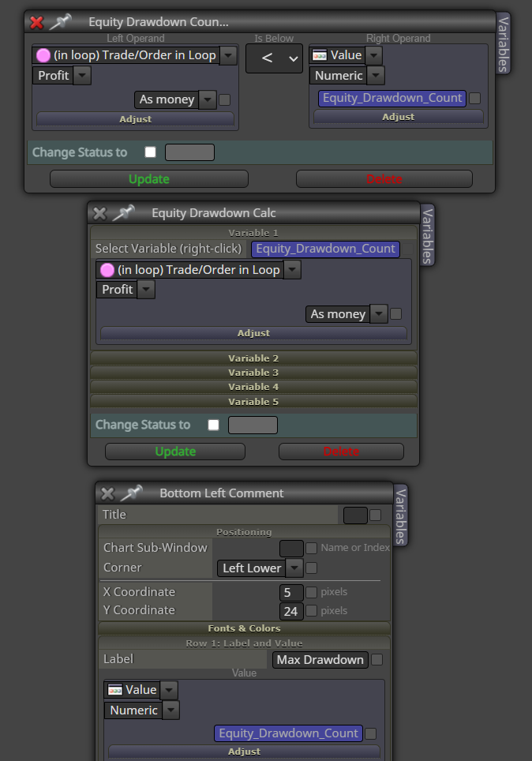The height and width of the screenshot is (761, 532).
Task: Close the Equity Drawdown Coun... panel with red X
Action: click(36, 22)
